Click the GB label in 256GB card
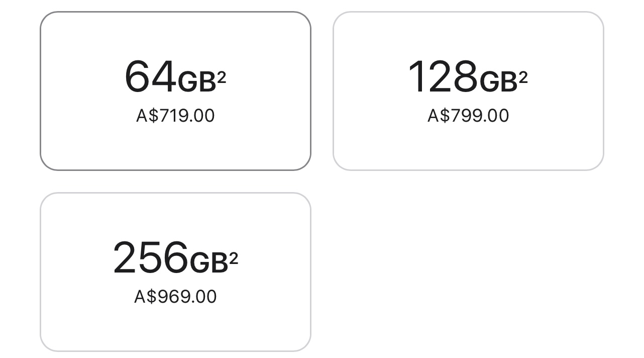The width and height of the screenshot is (644, 358). pyautogui.click(x=209, y=263)
